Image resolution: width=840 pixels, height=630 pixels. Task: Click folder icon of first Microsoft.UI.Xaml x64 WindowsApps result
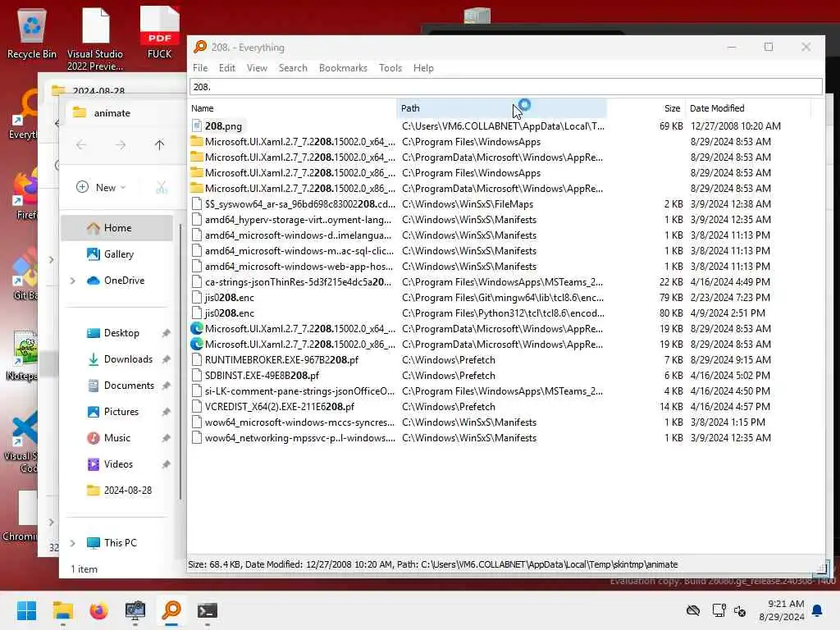[x=197, y=141]
